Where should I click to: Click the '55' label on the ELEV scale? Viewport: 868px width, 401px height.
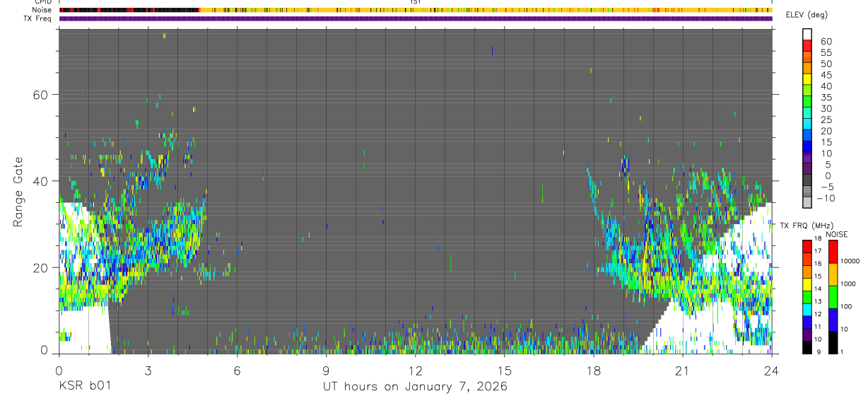point(826,53)
